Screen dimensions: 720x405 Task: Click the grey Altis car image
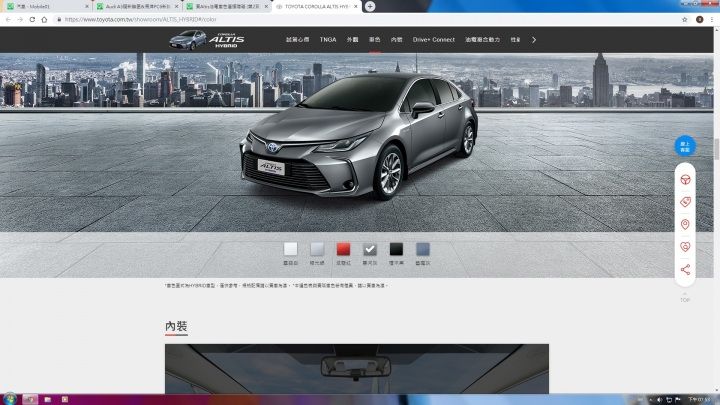pos(360,136)
